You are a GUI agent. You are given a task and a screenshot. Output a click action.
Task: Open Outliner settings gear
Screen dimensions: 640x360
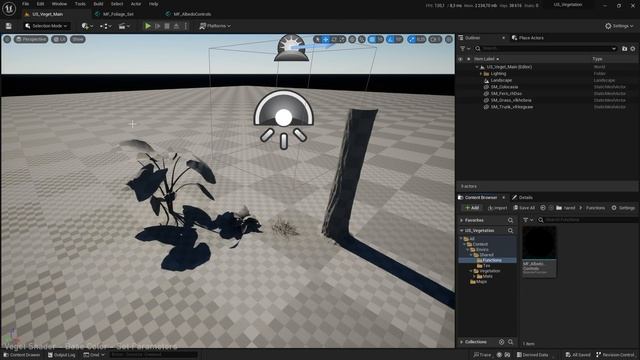click(x=633, y=49)
